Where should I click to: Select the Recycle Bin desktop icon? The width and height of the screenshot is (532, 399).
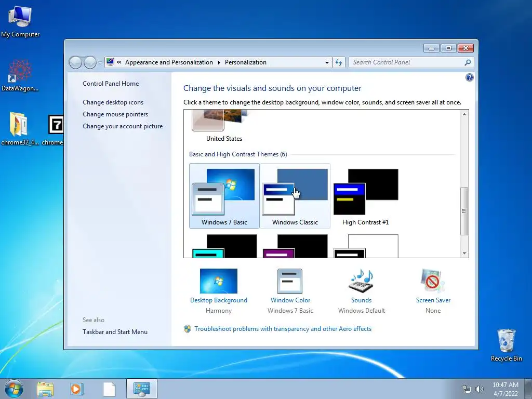pyautogui.click(x=507, y=345)
